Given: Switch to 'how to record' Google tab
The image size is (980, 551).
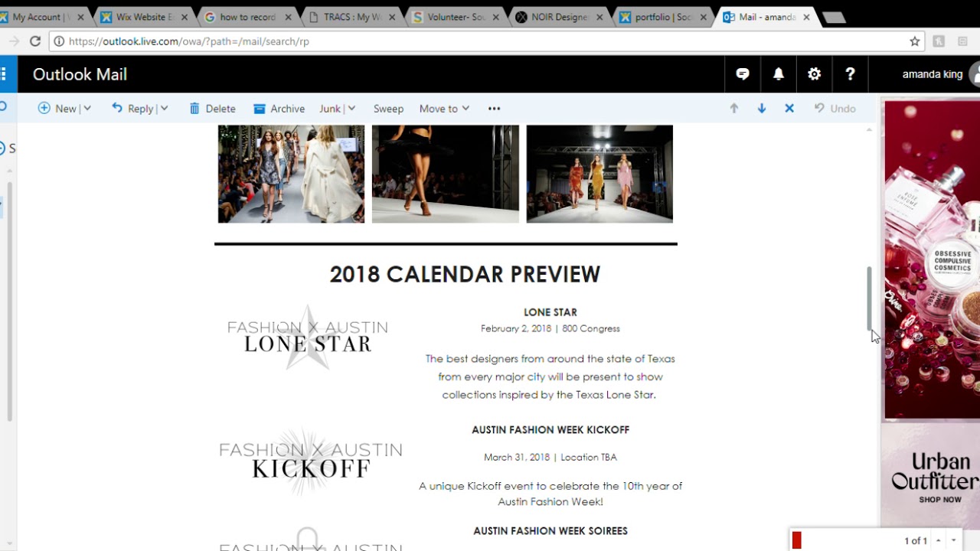Looking at the screenshot, I should 247,17.
